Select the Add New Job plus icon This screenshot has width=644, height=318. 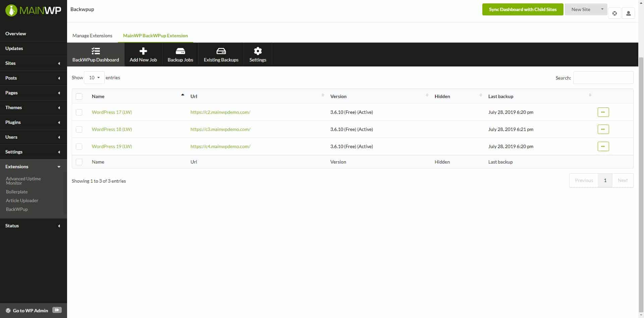pos(143,51)
